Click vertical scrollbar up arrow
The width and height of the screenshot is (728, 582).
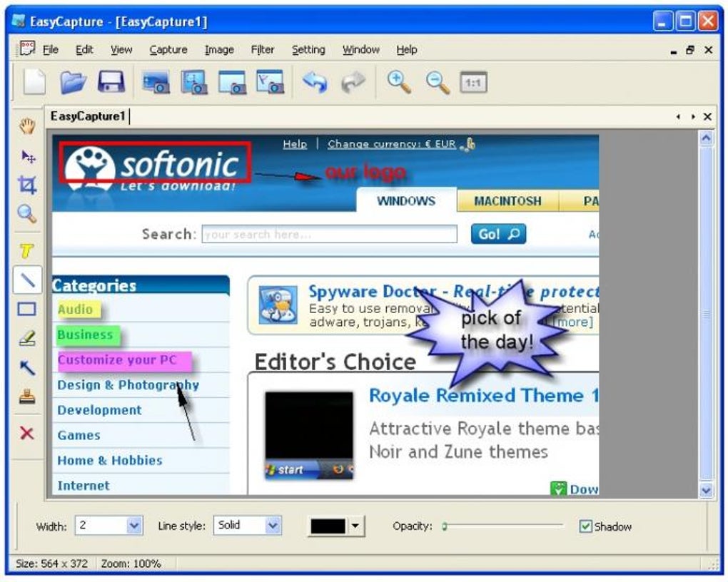(706, 138)
